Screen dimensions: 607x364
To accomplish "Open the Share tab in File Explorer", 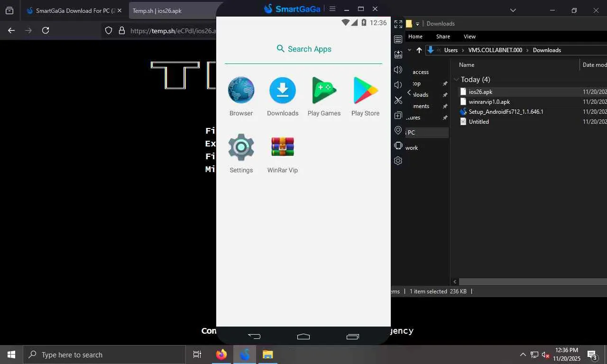I will (443, 36).
